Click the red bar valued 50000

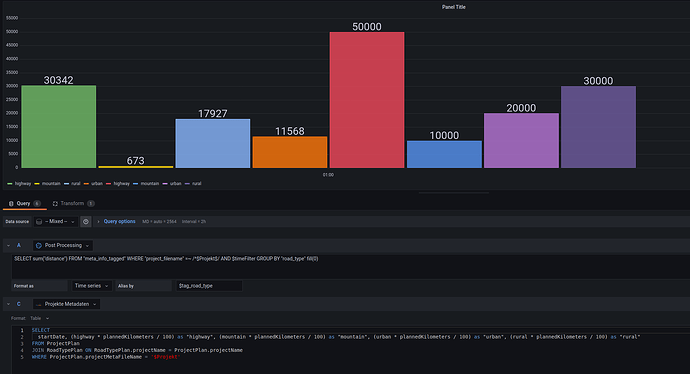coord(367,100)
